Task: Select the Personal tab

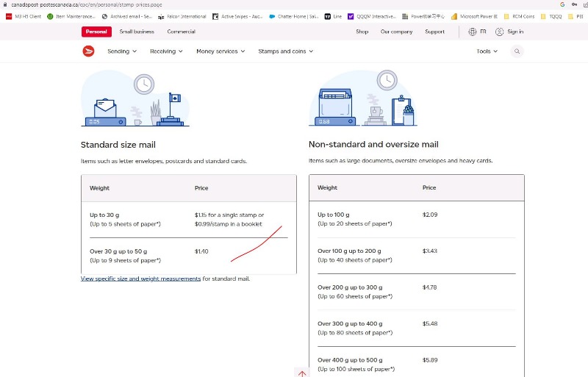Action: [96, 32]
